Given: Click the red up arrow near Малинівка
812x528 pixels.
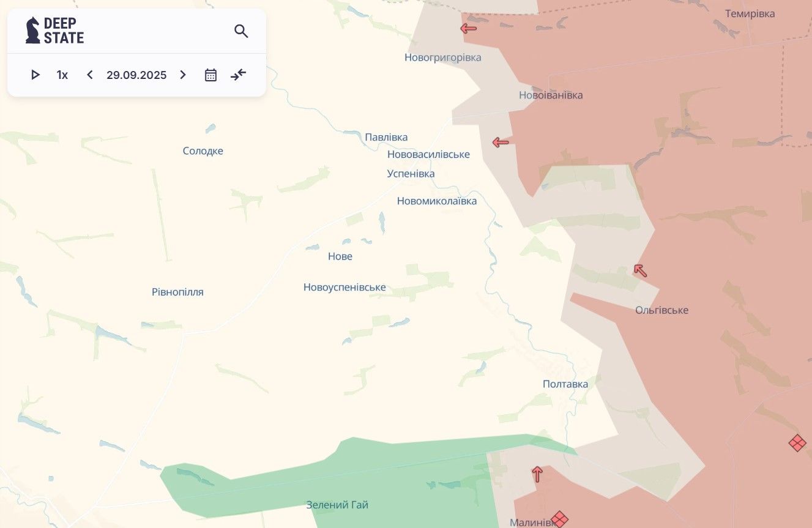Looking at the screenshot, I should point(537,474).
